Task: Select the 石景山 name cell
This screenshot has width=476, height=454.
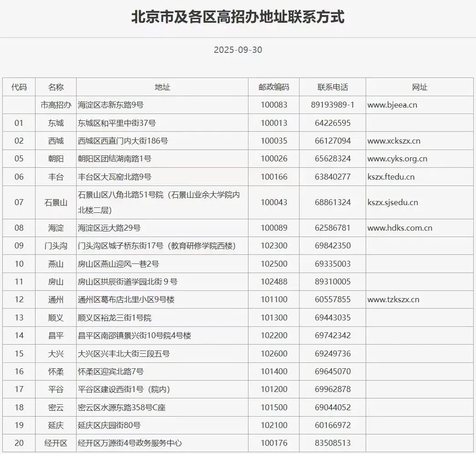Action: pos(56,202)
